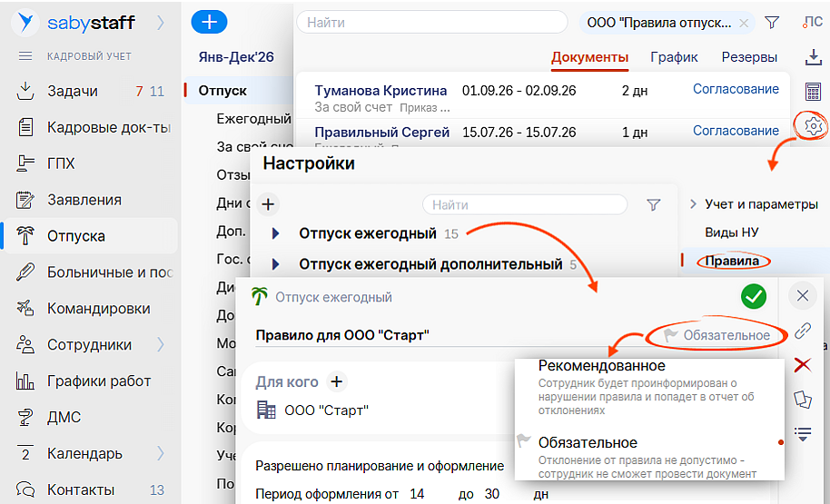The height and width of the screenshot is (504, 830).
Task: Open the settings gear icon
Action: click(x=813, y=126)
